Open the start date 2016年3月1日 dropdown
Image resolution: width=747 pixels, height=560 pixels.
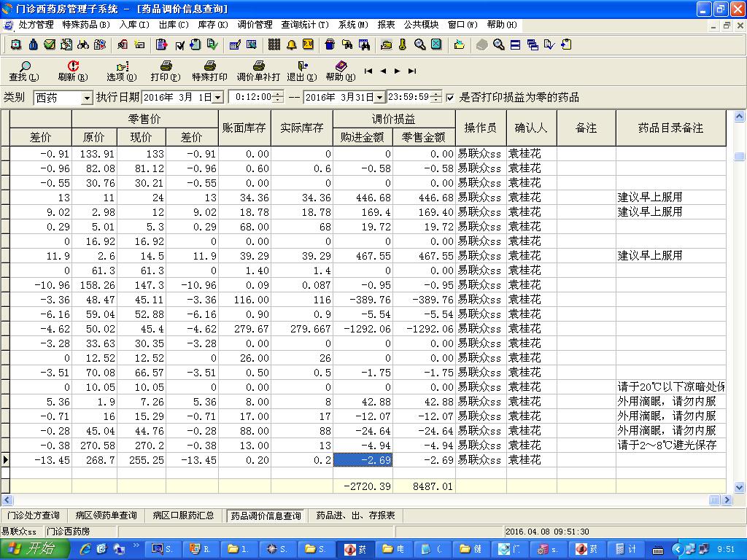(217, 98)
